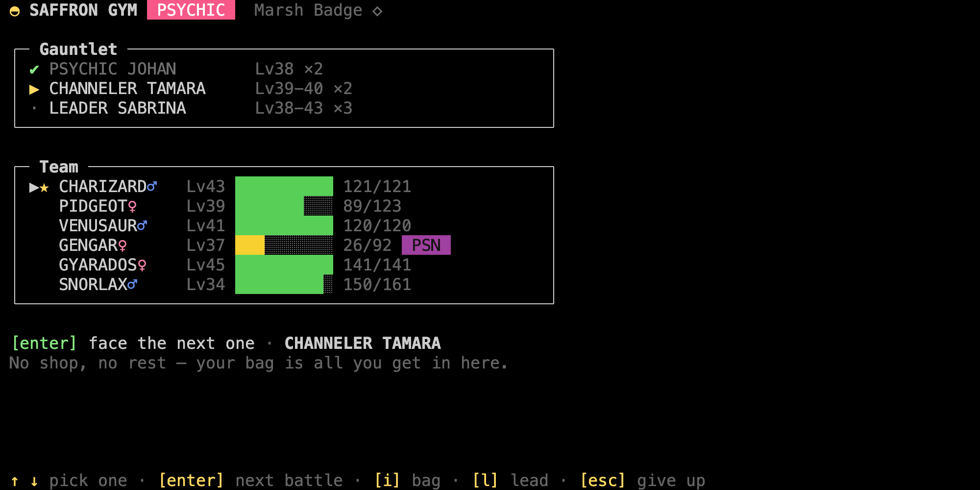Select GYARADOS in the Team list
The width and height of the screenshot is (980, 490).
284,265
